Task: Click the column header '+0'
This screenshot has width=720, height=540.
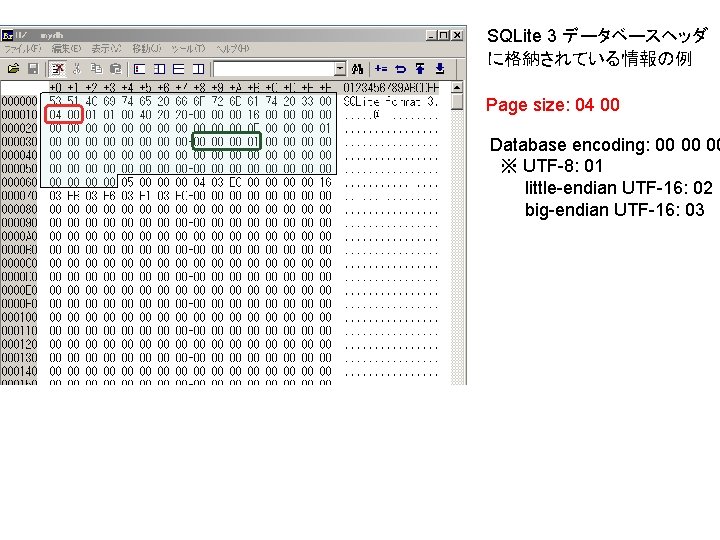Action: pyautogui.click(x=55, y=87)
